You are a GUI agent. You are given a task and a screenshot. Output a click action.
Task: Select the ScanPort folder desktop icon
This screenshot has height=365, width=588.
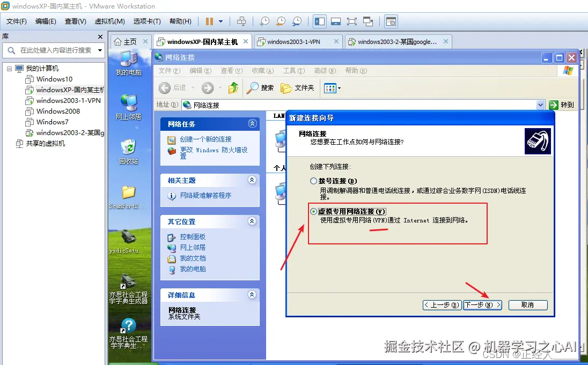coord(129,197)
